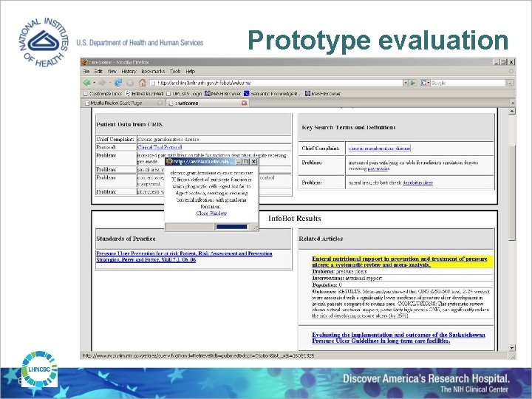Click the popup window Firefox icon
The image size is (532, 399).
169,162
